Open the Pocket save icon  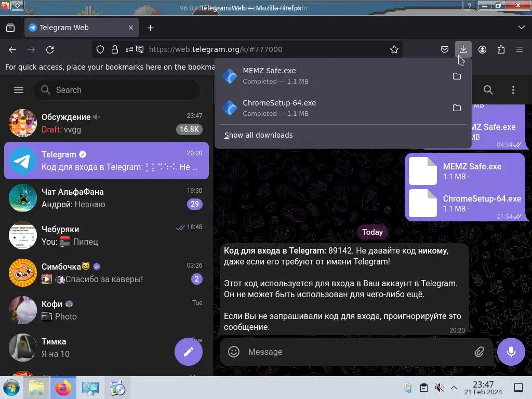click(445, 49)
